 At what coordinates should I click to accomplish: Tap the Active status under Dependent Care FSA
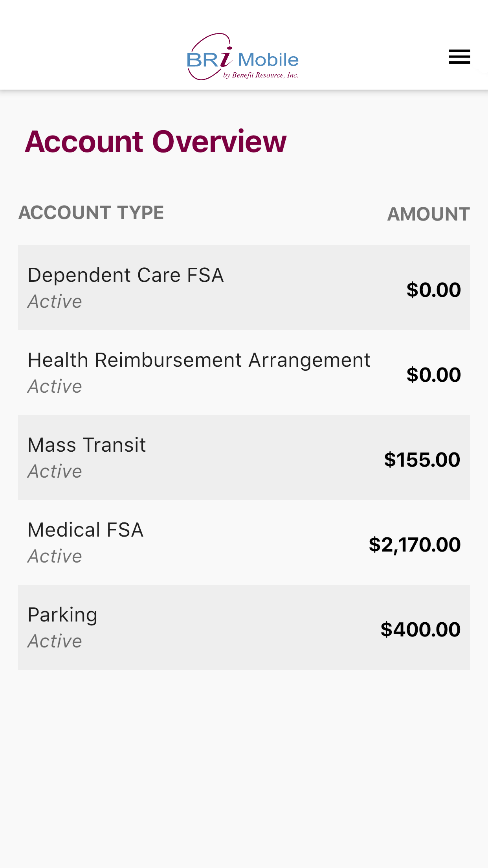click(55, 302)
